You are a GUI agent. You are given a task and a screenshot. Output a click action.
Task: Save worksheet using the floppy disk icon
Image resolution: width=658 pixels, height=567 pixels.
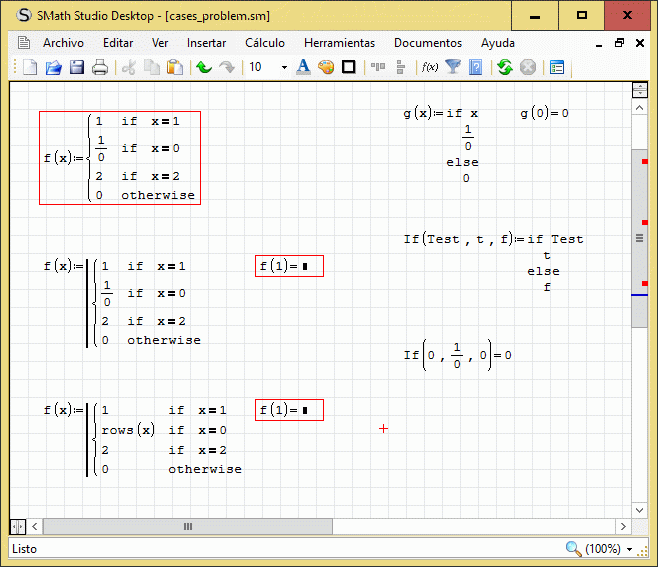(76, 67)
